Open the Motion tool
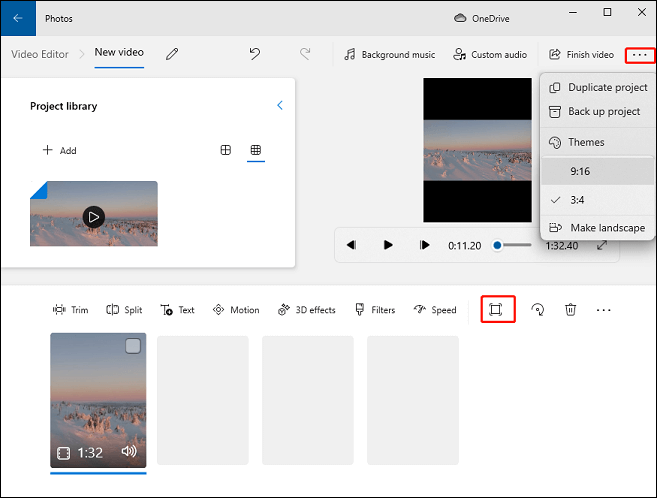This screenshot has height=498, width=657. click(236, 310)
